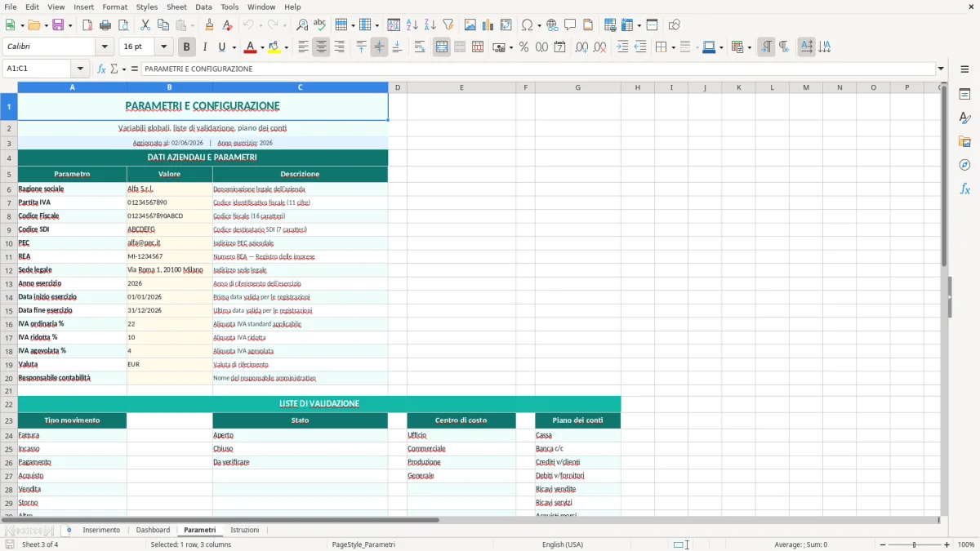The width and height of the screenshot is (980, 551).
Task: Click Sort Ascending icon
Action: [412, 25]
